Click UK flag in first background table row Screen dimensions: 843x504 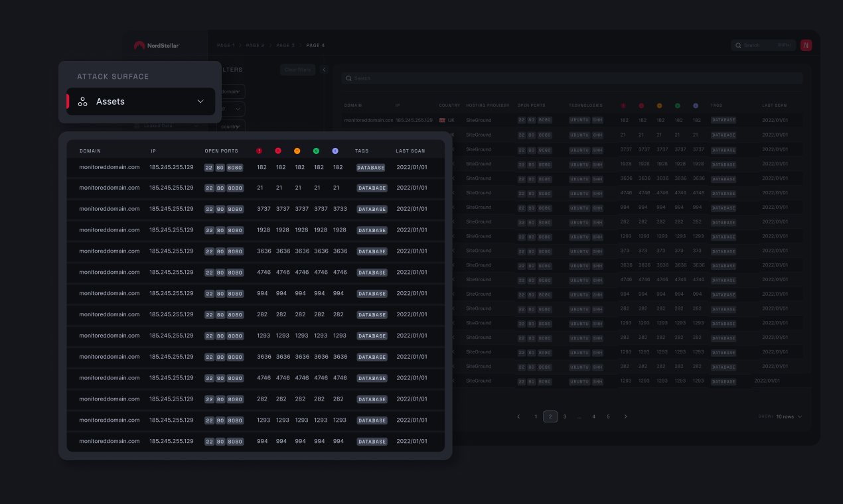[442, 121]
